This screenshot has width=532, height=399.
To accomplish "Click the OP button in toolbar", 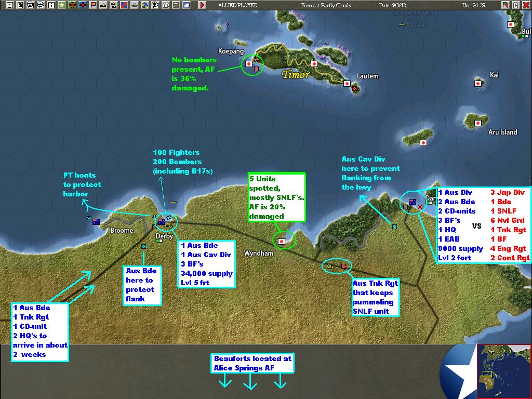I will coord(166,5).
